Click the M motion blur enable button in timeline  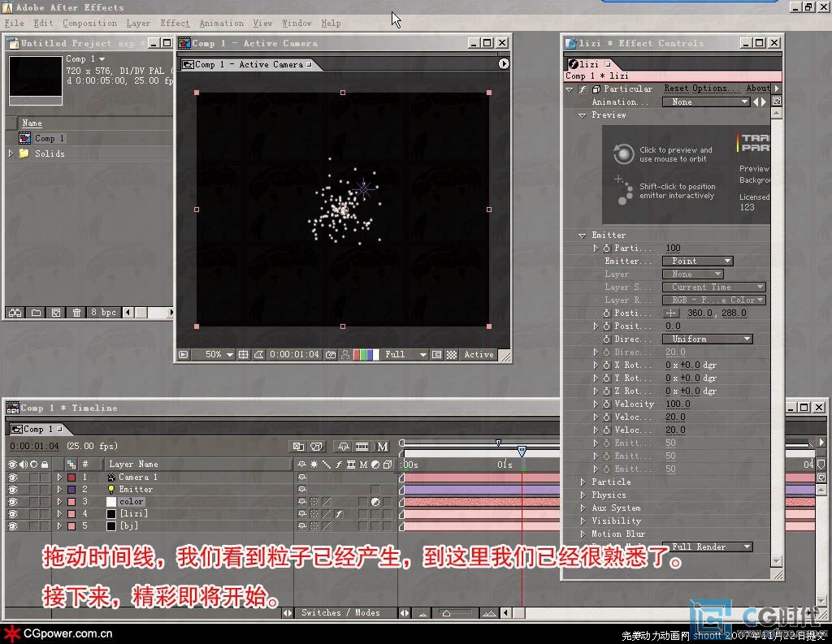(x=383, y=447)
